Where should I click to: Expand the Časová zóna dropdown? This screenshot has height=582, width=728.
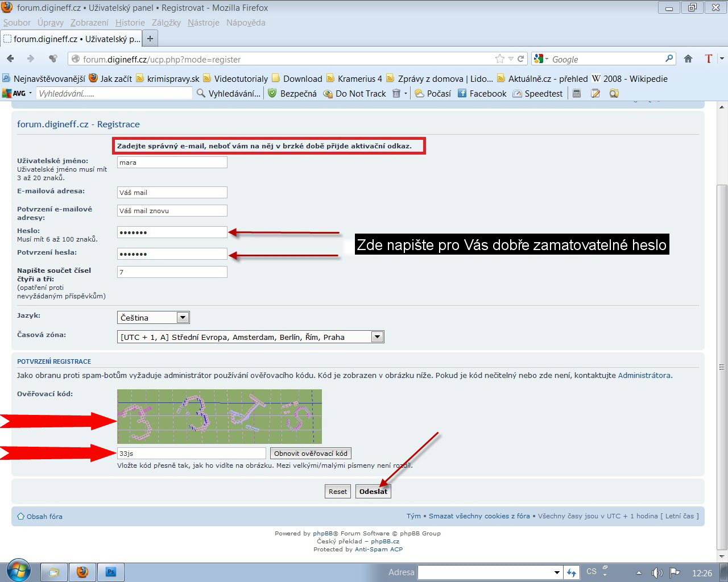377,337
